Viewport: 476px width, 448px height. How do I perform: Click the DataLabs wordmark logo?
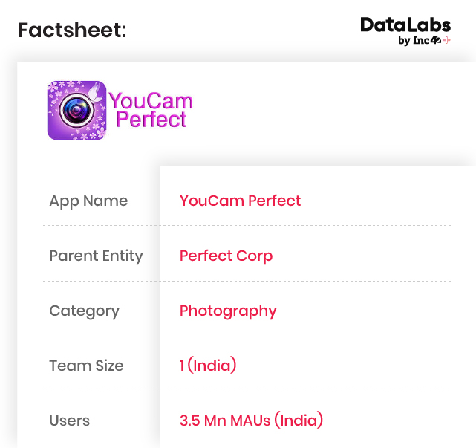point(405,25)
